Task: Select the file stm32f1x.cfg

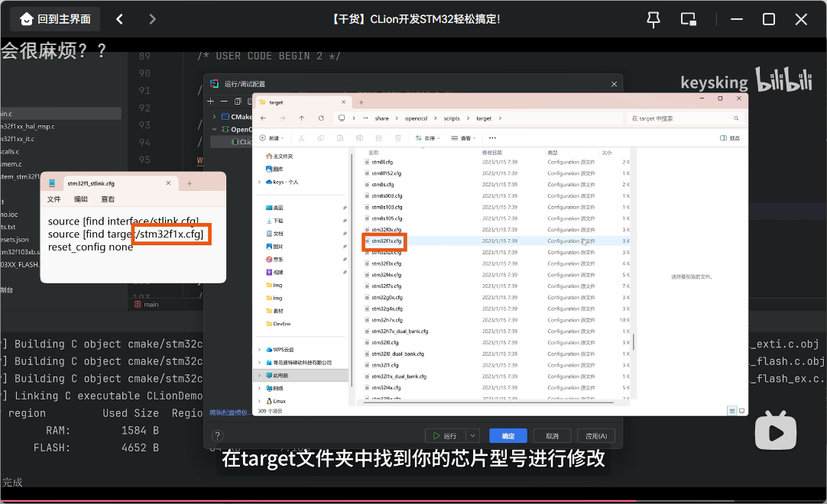Action: click(387, 241)
